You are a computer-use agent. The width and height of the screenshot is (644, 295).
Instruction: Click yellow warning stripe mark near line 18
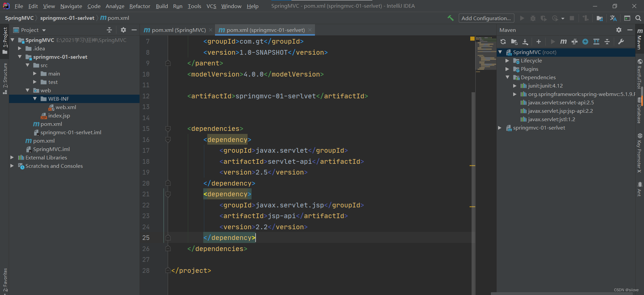(472, 165)
